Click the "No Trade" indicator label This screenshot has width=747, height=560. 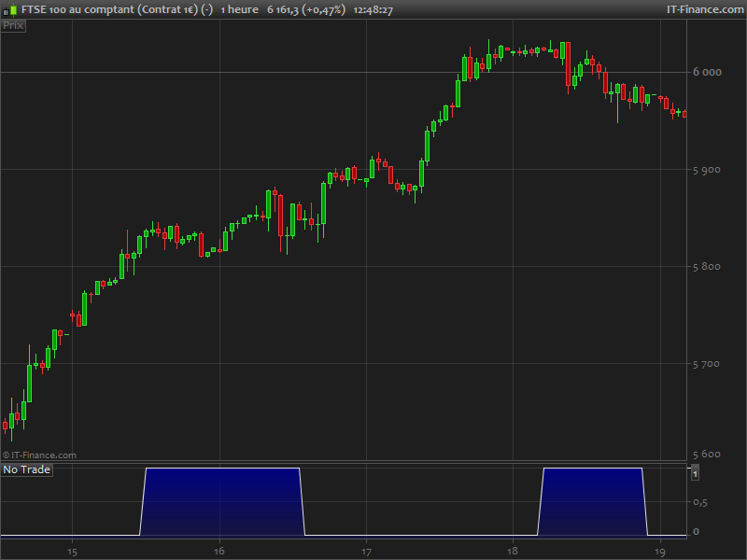[27, 469]
